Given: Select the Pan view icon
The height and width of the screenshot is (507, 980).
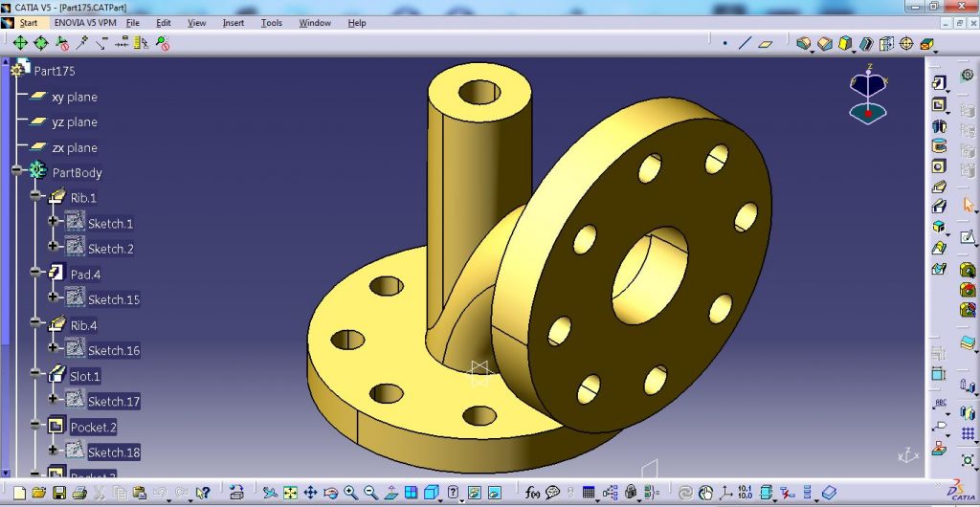Looking at the screenshot, I should [311, 493].
